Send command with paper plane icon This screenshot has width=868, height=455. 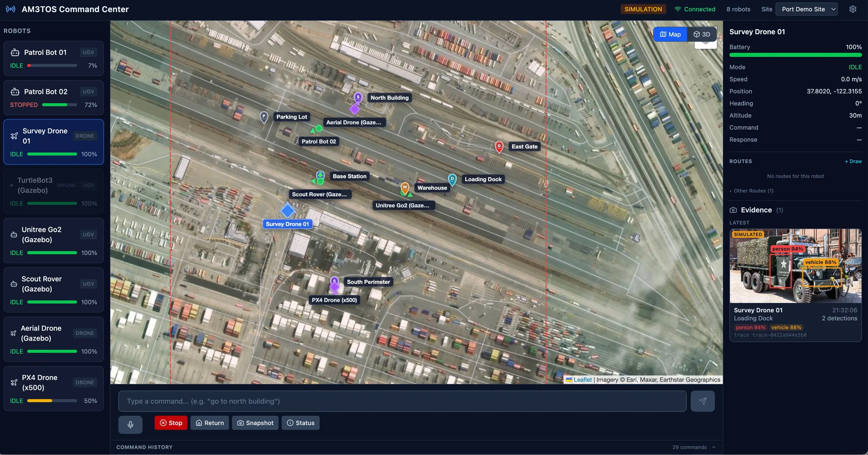pos(703,401)
